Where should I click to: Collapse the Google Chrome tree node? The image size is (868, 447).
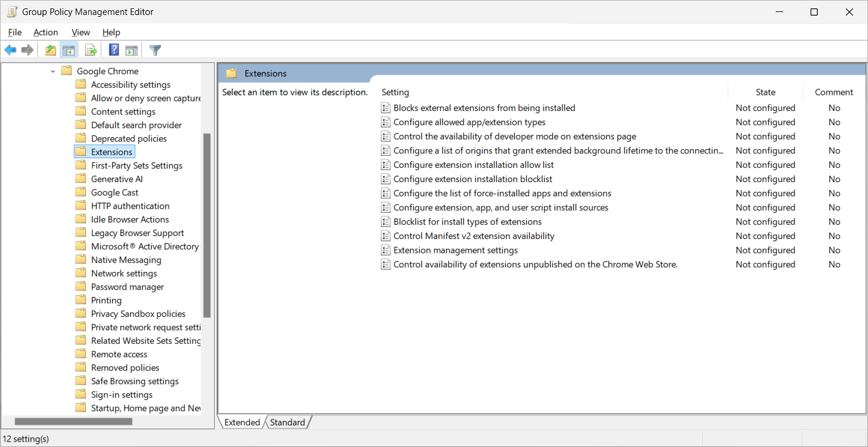pyautogui.click(x=53, y=71)
